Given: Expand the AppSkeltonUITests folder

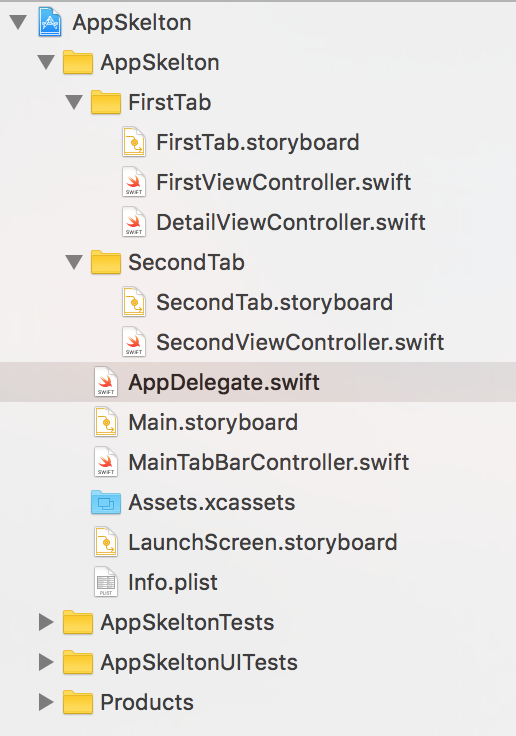Looking at the screenshot, I should [46, 662].
